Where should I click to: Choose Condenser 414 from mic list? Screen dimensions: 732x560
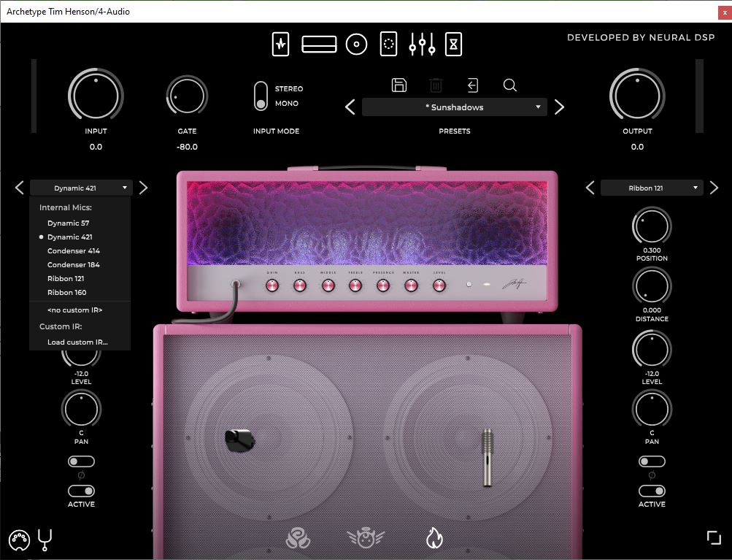(80, 251)
